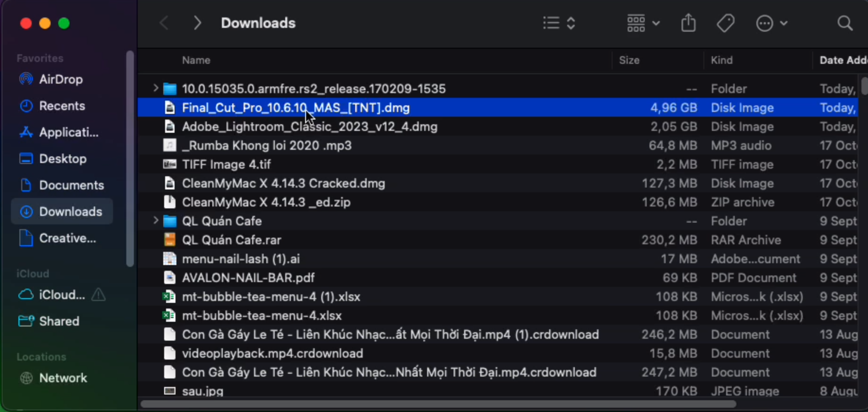The width and height of the screenshot is (868, 412).
Task: Sort by the Date Added column header
Action: tap(843, 60)
